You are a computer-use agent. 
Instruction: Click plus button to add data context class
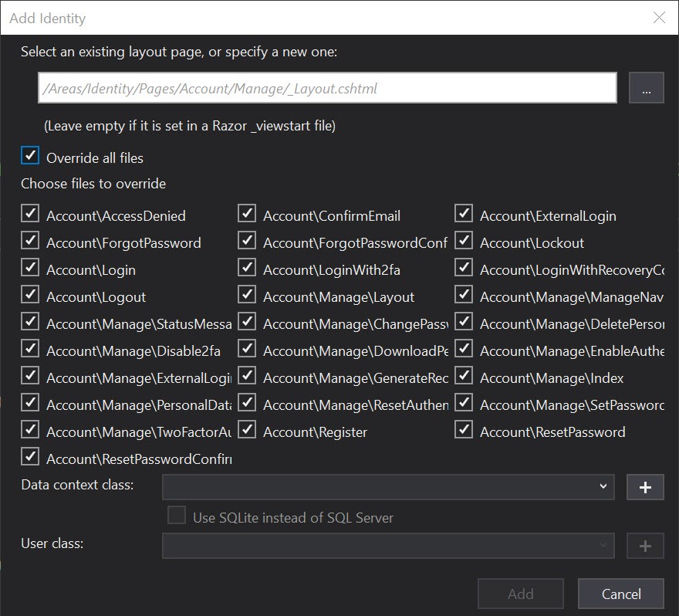click(x=645, y=487)
